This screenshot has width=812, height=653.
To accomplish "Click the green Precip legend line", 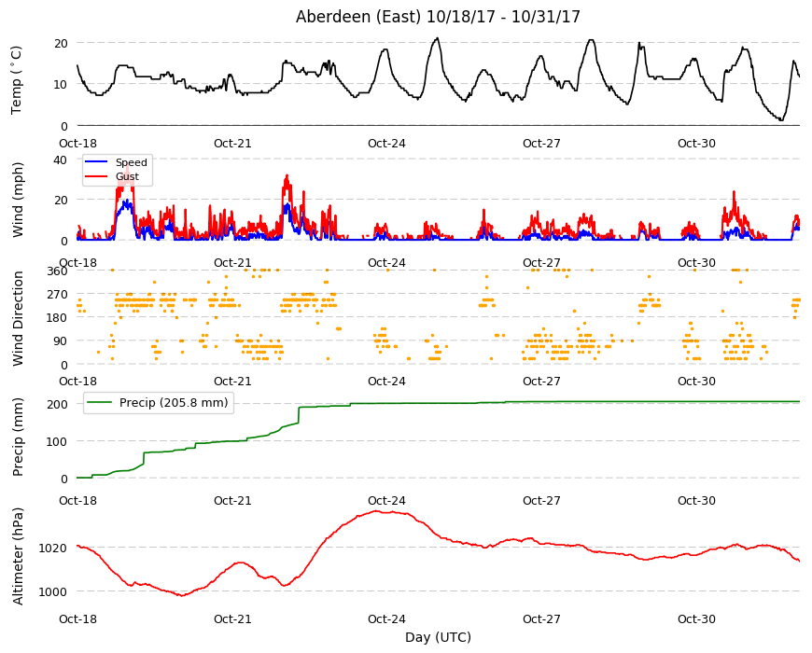I will 100,403.
